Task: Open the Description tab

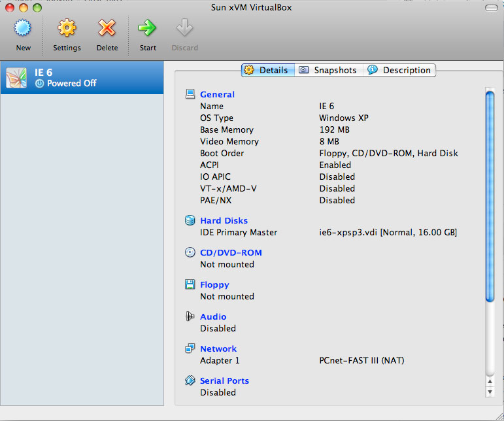Action: click(399, 70)
